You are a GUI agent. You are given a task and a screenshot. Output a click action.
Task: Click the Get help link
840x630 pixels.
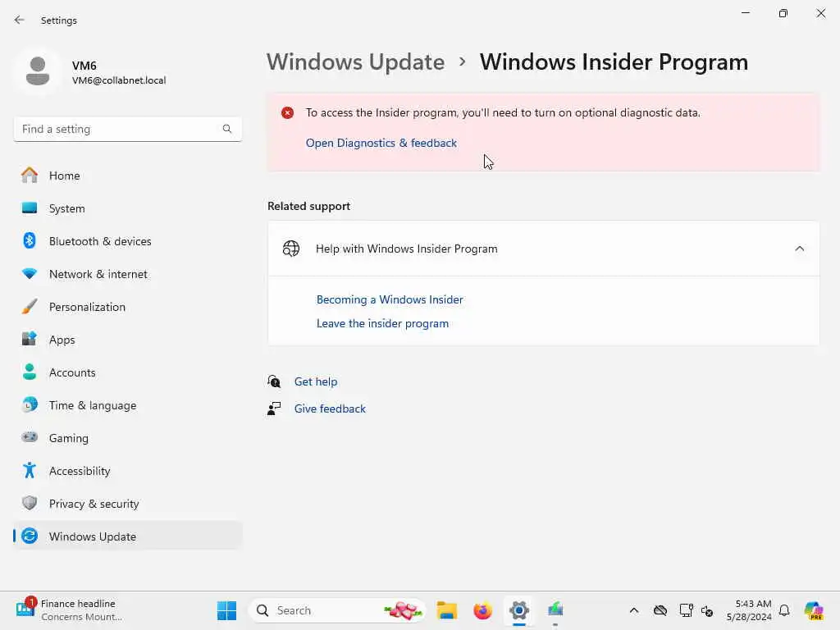pyautogui.click(x=316, y=382)
